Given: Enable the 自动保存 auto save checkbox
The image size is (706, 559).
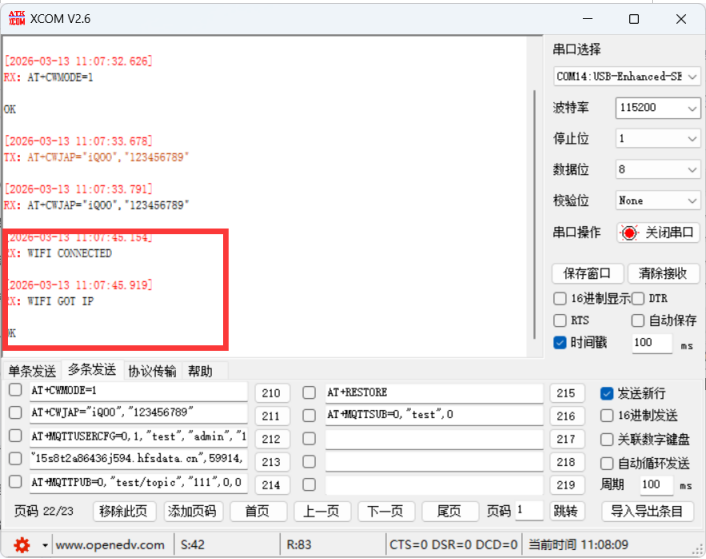Looking at the screenshot, I should click(x=638, y=320).
